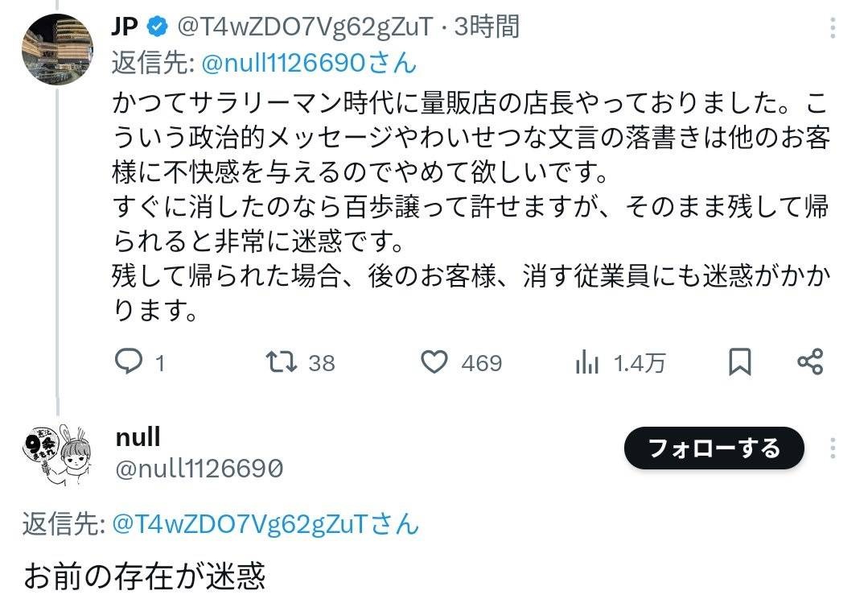The height and width of the screenshot is (599, 868).
Task: Open the three-dot menu beside フォローする
Action: point(833,448)
